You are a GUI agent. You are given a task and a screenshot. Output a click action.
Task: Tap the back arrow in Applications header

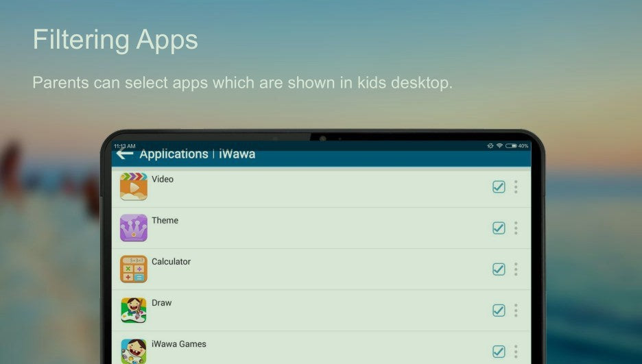(x=124, y=154)
